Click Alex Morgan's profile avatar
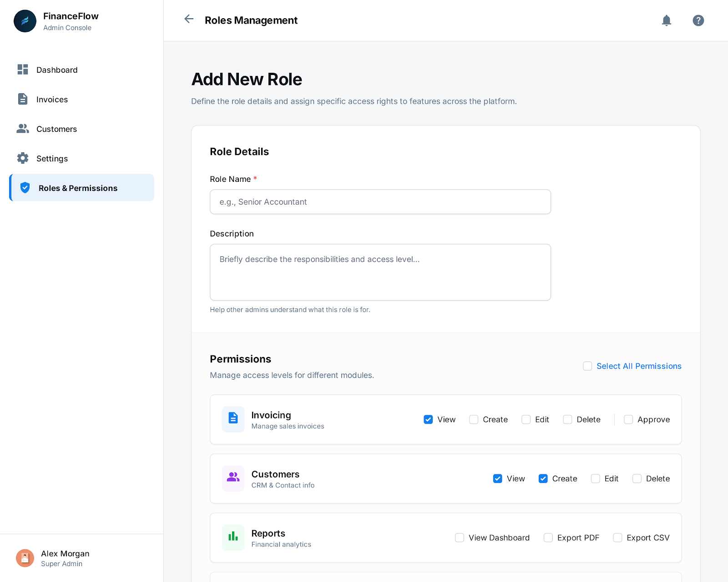This screenshot has width=728, height=582. 25,558
